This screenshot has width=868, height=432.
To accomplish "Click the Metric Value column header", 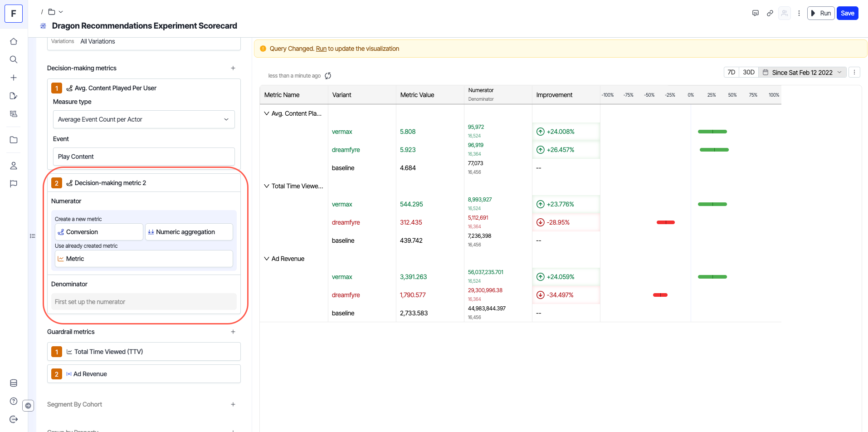I will [430, 95].
